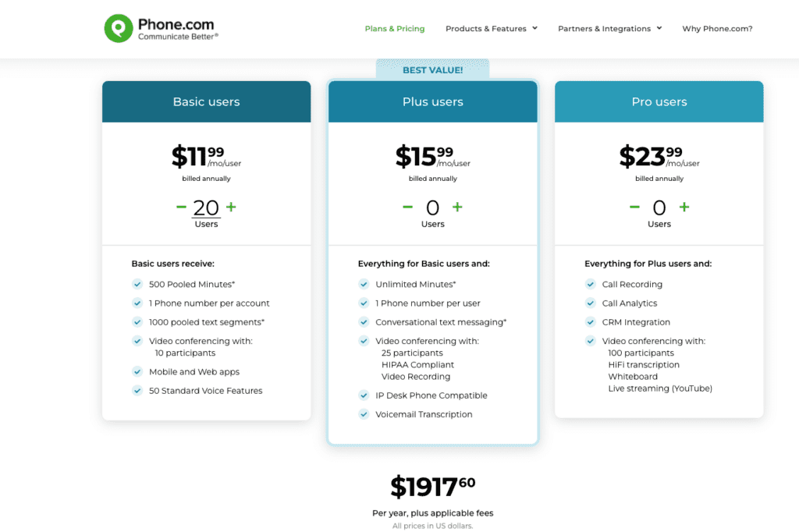Click the $1917.60 yearly total price

[432, 486]
